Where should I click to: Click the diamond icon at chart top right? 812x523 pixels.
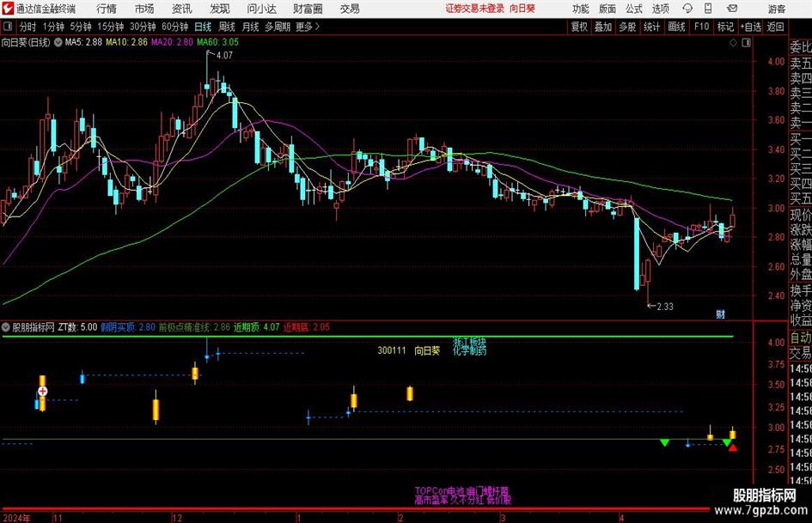tap(733, 42)
